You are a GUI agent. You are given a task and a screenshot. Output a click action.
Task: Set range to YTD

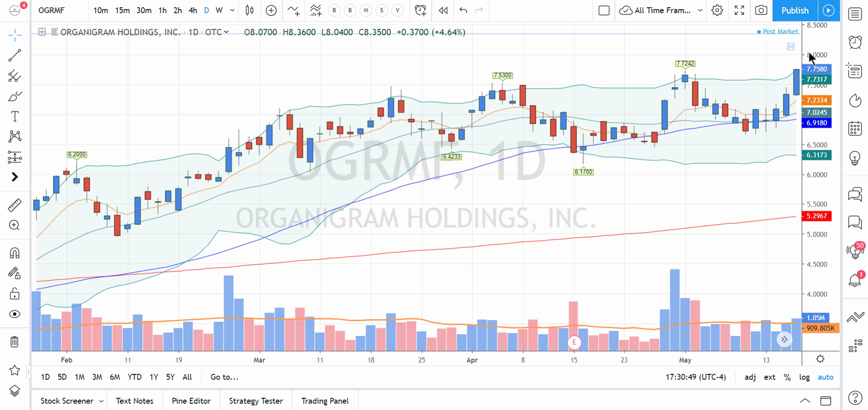[x=134, y=377]
